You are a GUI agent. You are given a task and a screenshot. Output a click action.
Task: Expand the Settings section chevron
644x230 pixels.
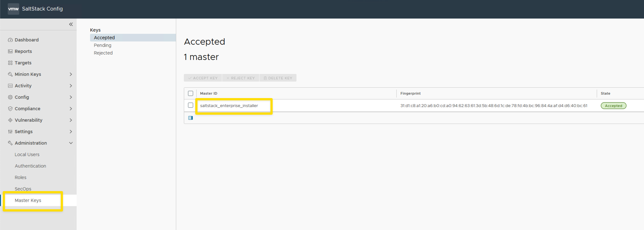pyautogui.click(x=71, y=132)
